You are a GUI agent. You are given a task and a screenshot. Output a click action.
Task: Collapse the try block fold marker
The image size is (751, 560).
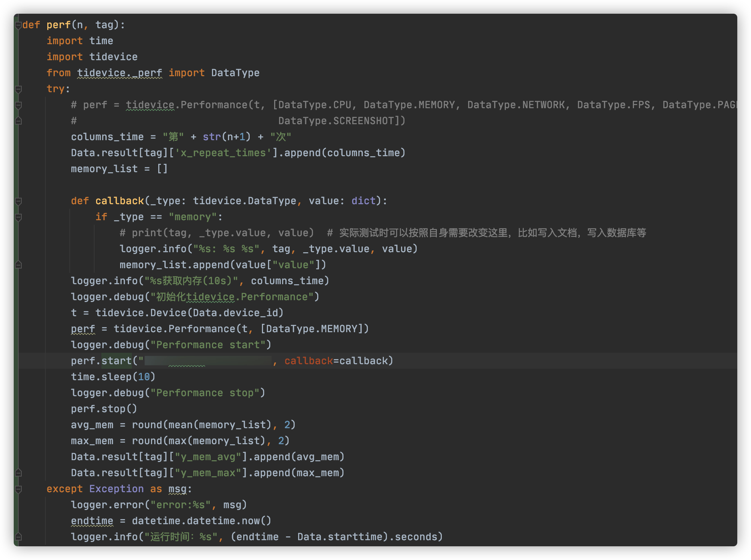pos(18,89)
